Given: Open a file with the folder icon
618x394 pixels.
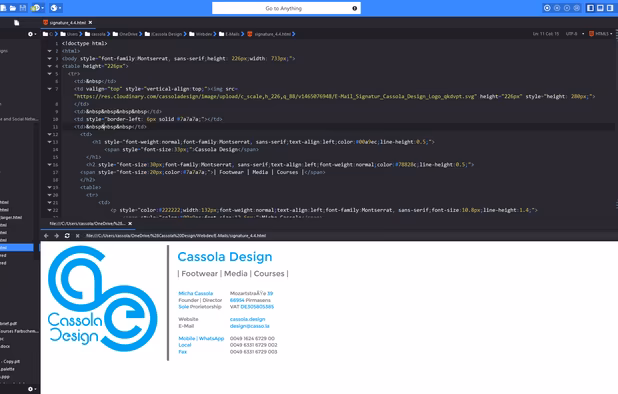Looking at the screenshot, I should coord(13,8).
